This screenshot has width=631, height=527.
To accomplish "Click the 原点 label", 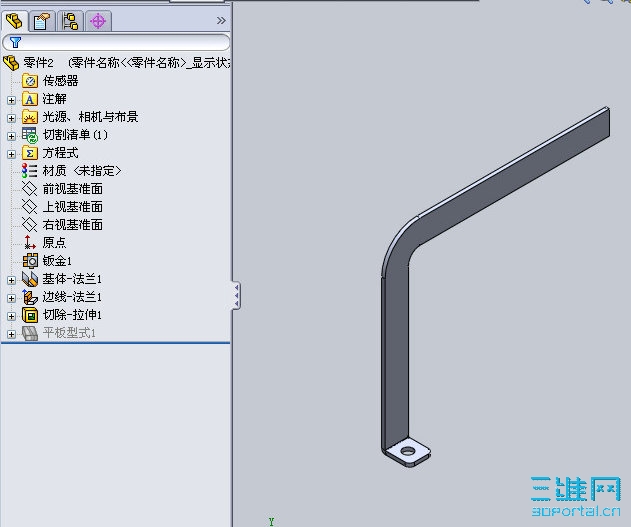I will pos(54,243).
